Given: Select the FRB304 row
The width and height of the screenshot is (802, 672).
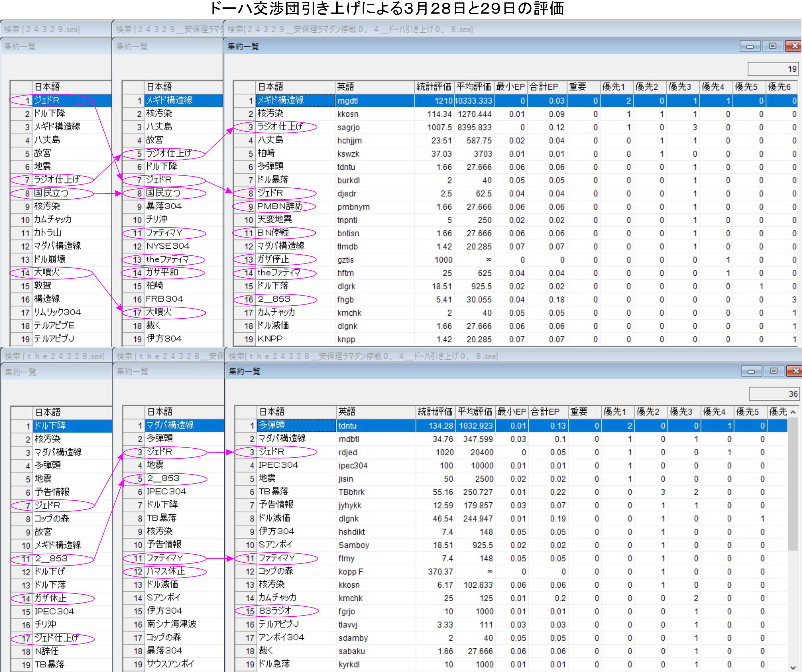Looking at the screenshot, I should coord(173,299).
